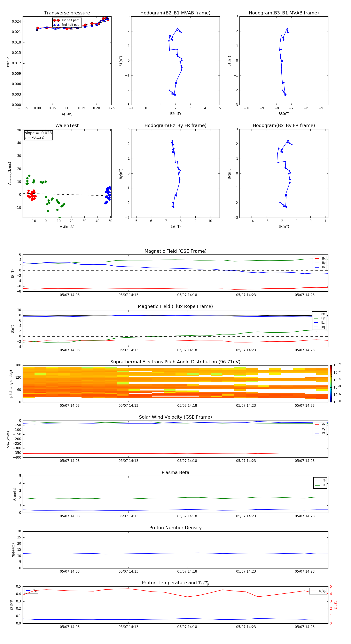The image size is (351, 644).
Task: Click the Solar Wind Velocity (GSE Frame) title
Action: pyautogui.click(x=175, y=417)
